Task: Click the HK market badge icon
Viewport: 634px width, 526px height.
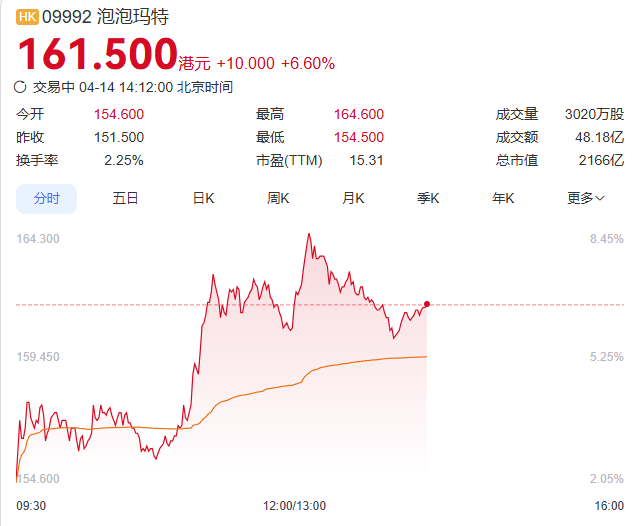Action: pyautogui.click(x=28, y=17)
